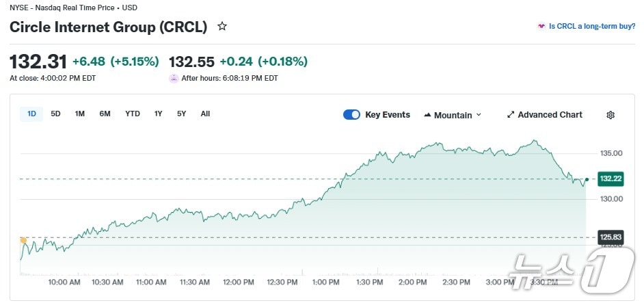The height and width of the screenshot is (303, 644).
Task: Open chart settings gear icon
Action: [611, 115]
